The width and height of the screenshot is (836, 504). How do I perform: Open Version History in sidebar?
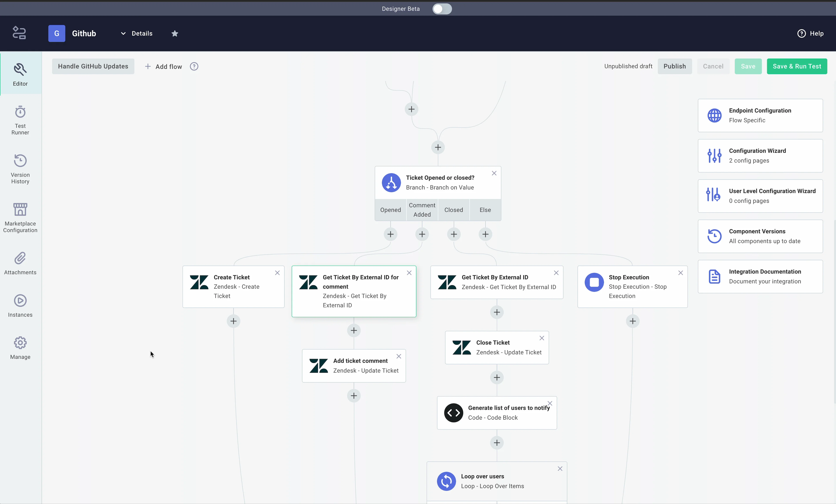pos(20,169)
